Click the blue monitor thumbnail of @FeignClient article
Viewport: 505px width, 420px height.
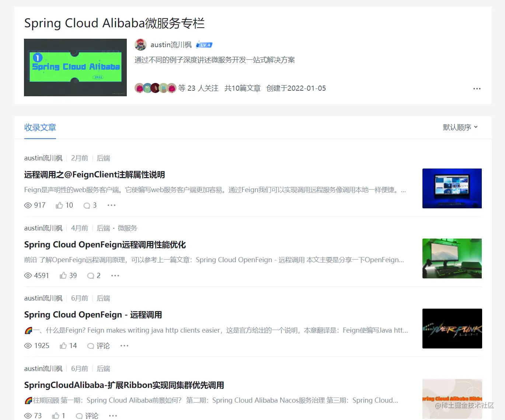point(452,188)
